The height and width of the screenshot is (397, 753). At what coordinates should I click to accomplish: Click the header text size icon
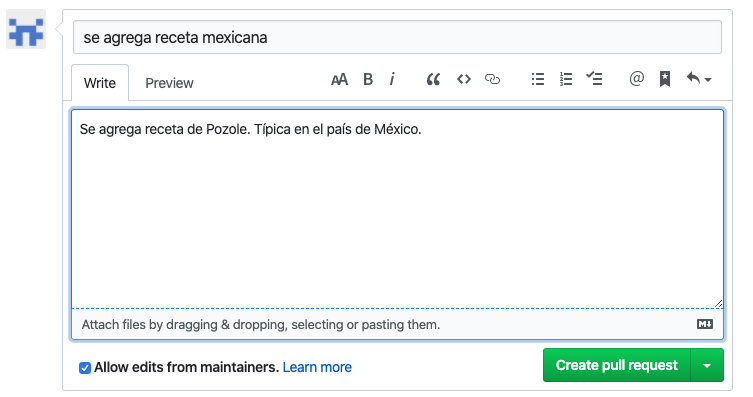339,79
